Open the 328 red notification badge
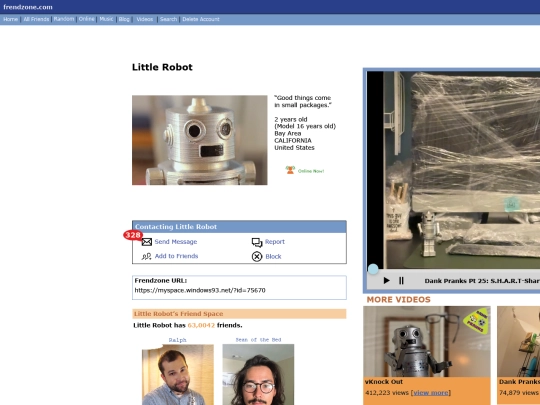 tap(133, 235)
